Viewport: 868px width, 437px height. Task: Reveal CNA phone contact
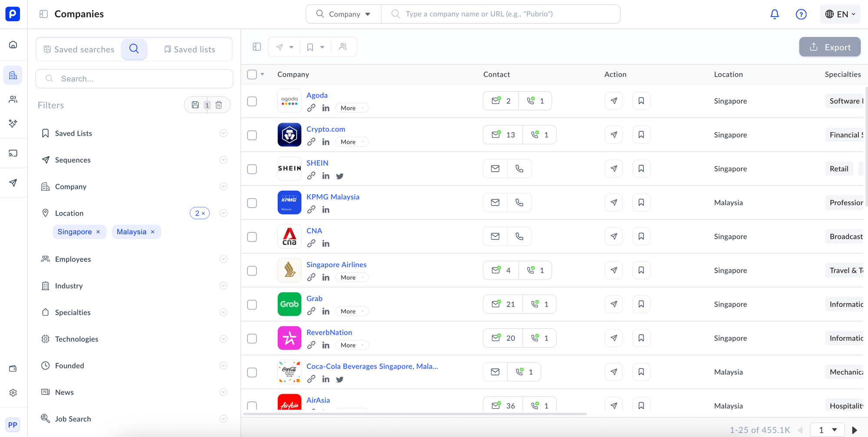pos(519,236)
